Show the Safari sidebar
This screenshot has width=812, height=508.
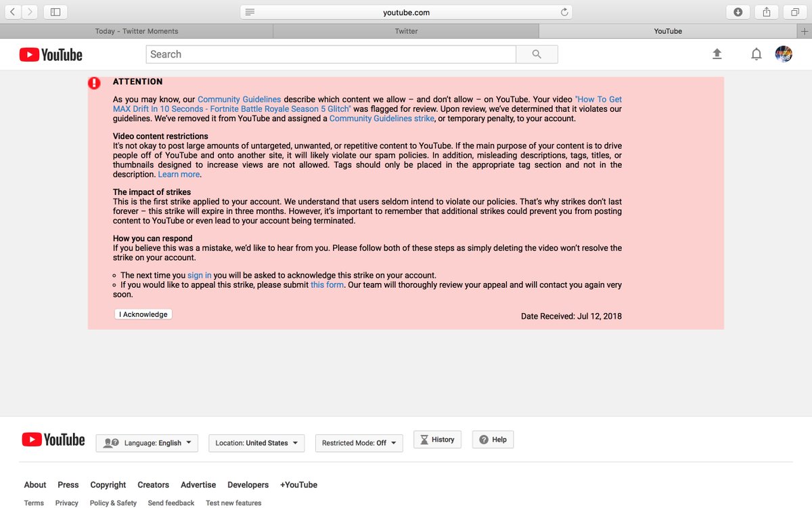tap(55, 12)
